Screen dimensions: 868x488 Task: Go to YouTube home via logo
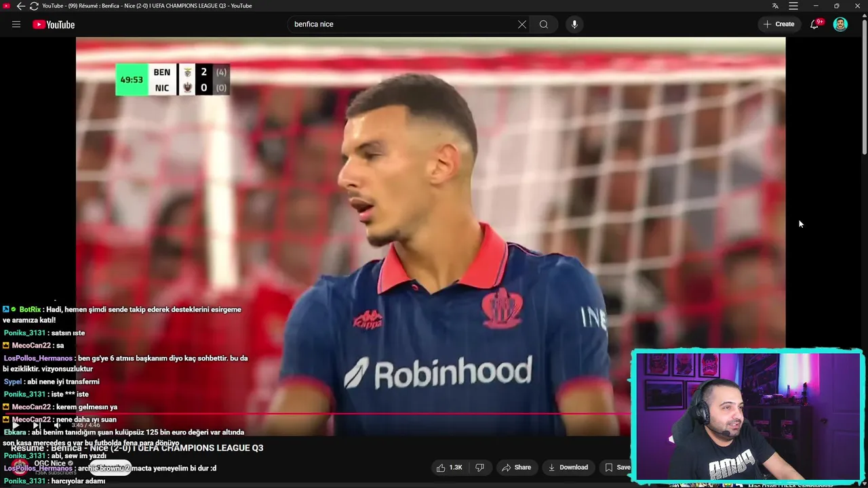(54, 24)
